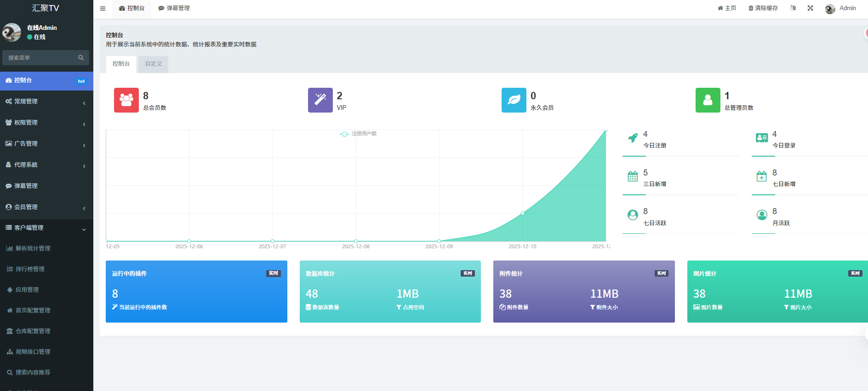The image size is (868, 391).
Task: Click the green total admins icon
Action: (708, 100)
